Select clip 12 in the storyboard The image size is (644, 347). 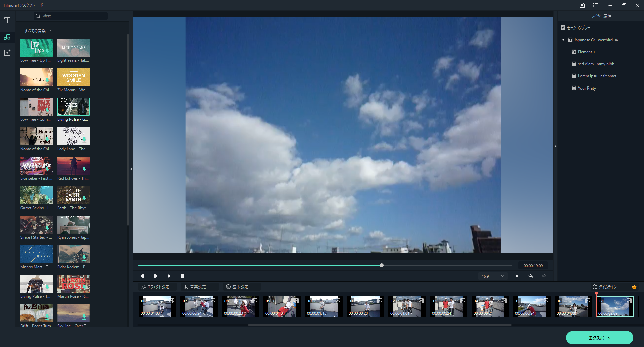(x=407, y=306)
